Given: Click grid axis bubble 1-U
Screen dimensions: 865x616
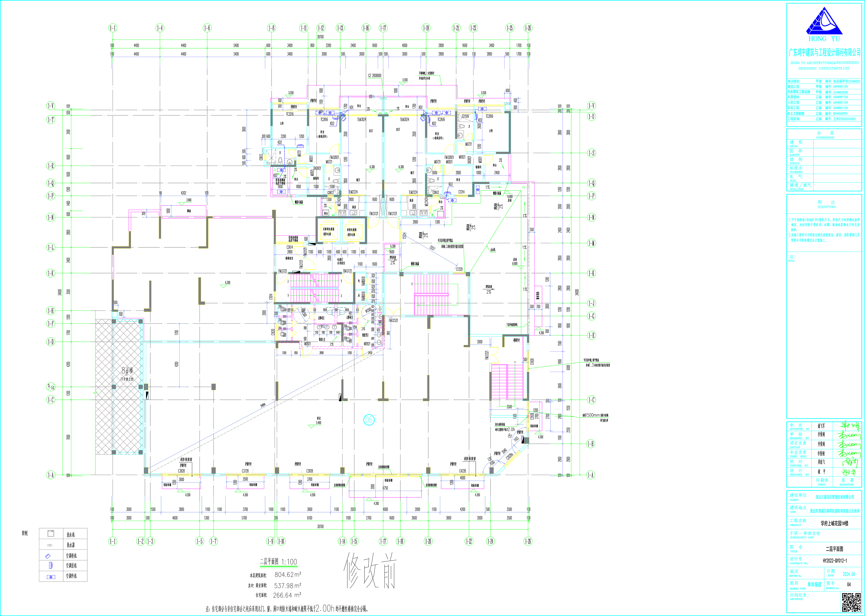Looking at the screenshot, I should (x=591, y=116).
